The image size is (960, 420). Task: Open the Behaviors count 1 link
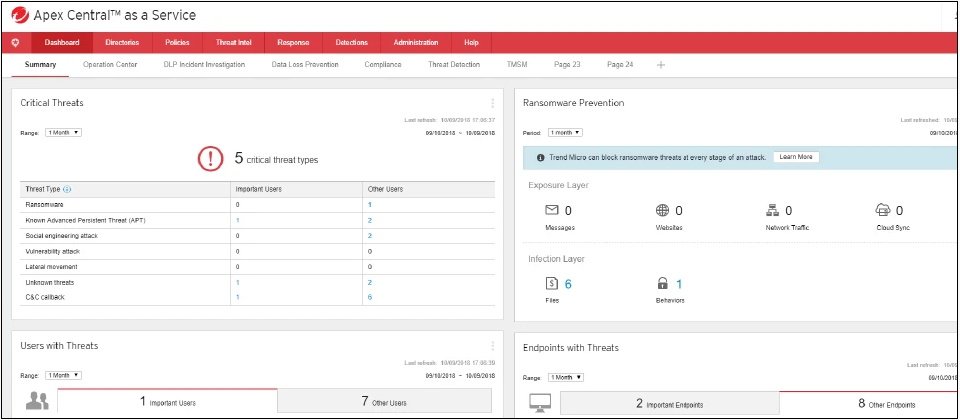(x=679, y=283)
